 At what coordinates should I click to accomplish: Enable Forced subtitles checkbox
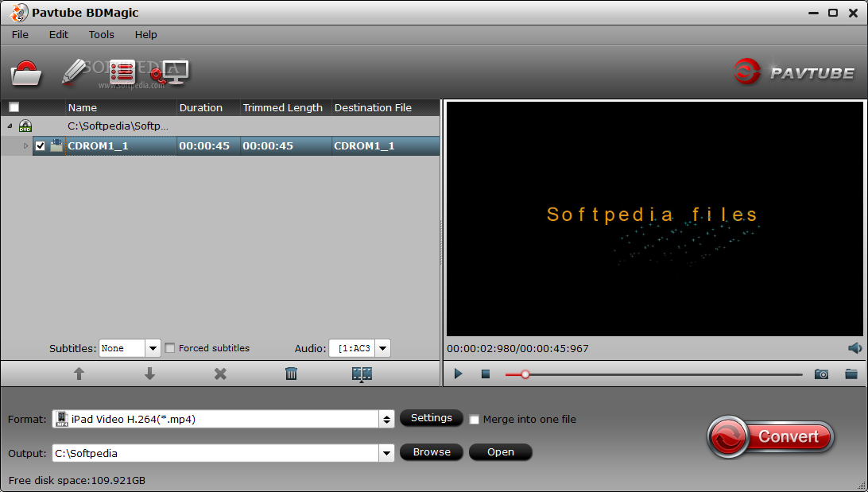pos(170,348)
